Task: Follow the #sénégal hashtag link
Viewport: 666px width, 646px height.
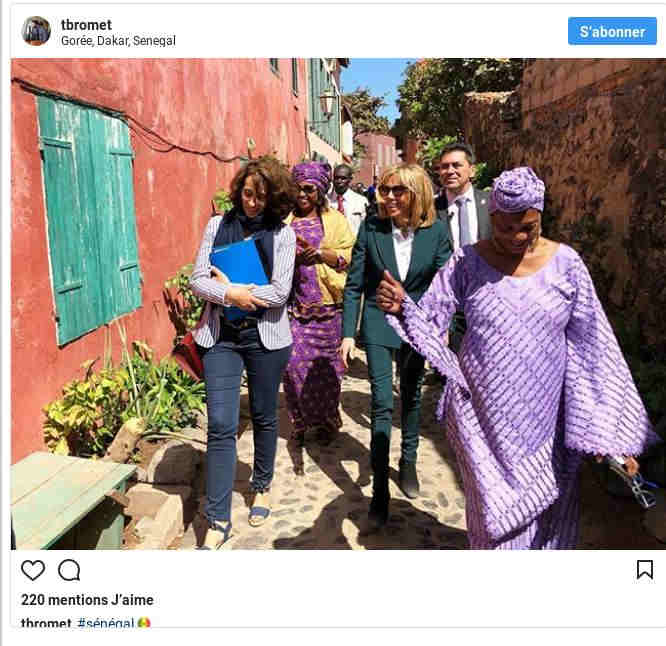Action: click(105, 624)
